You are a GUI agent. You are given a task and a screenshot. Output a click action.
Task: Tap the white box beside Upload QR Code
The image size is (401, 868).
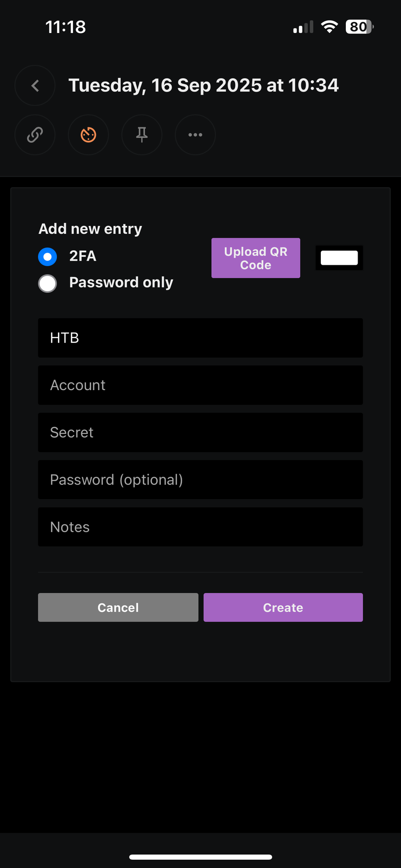click(339, 258)
